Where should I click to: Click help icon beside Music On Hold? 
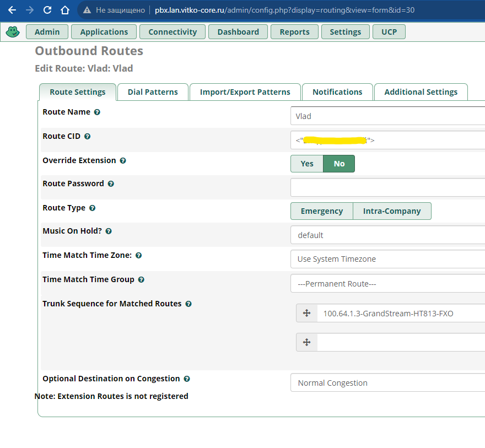(109, 231)
